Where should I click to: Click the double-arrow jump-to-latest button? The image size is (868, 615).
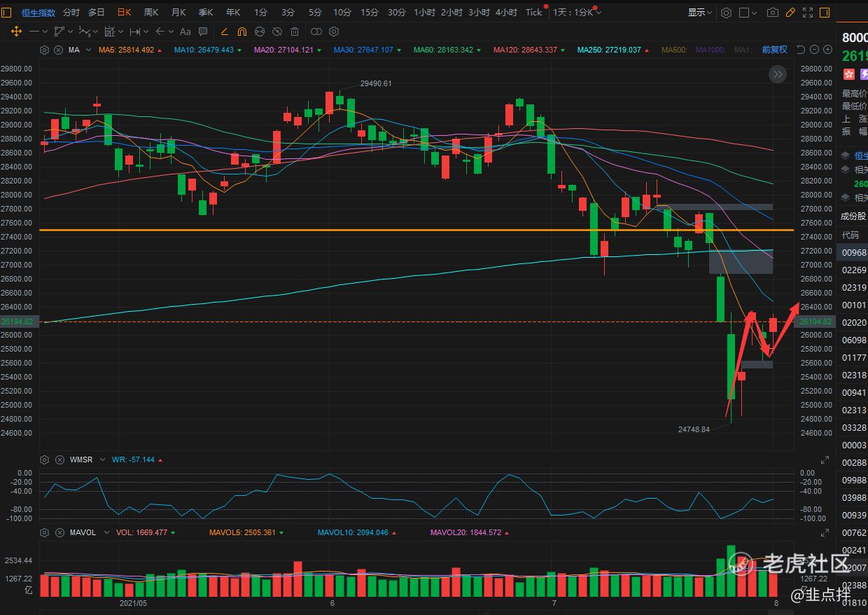coord(778,74)
